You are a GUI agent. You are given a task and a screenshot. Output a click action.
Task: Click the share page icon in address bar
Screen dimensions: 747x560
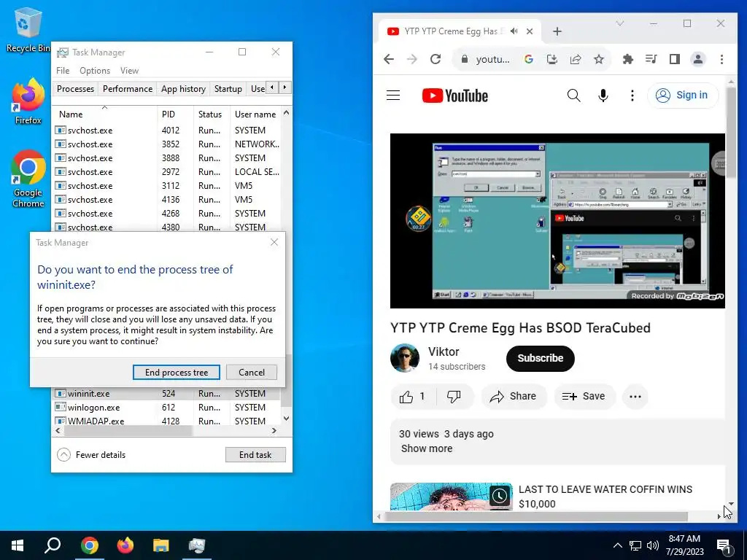(x=576, y=59)
